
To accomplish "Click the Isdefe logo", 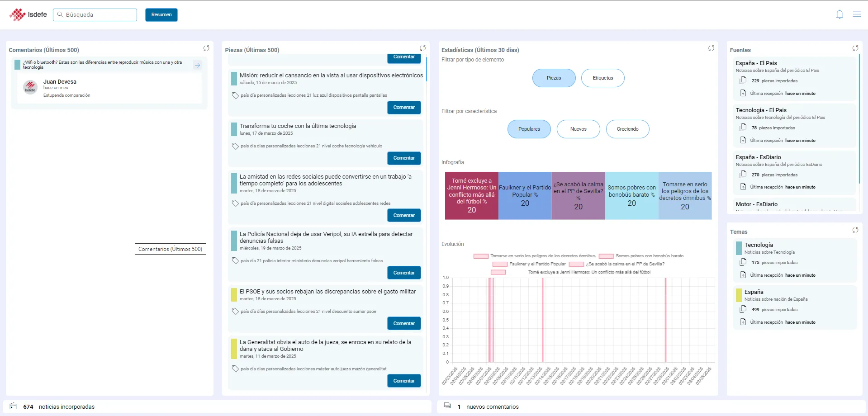I will coord(28,14).
